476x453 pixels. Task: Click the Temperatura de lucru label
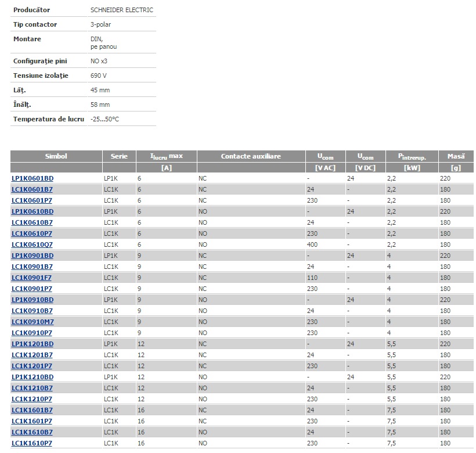coord(49,119)
